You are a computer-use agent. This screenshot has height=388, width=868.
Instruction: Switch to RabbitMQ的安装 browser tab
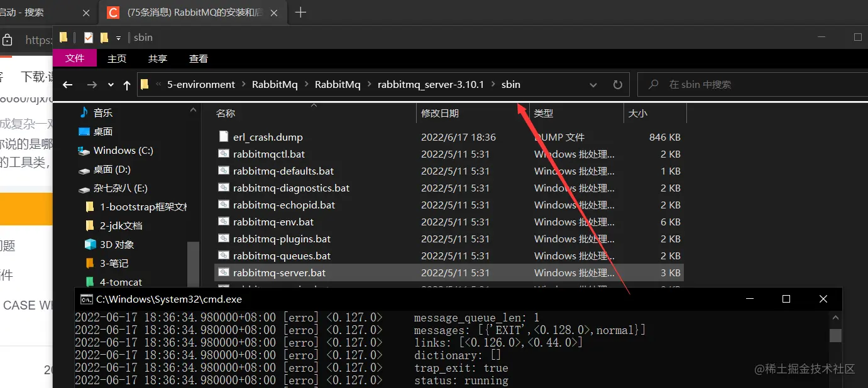[x=192, y=13]
